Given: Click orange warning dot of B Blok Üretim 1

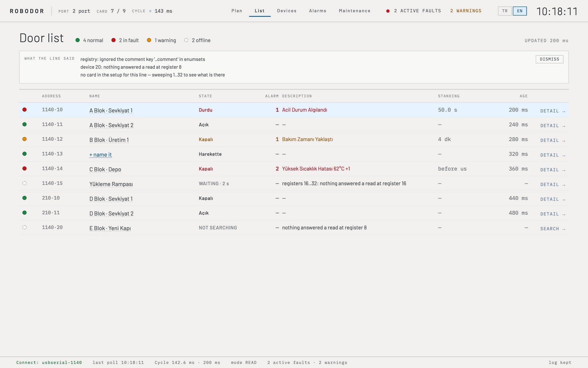Looking at the screenshot, I should click(25, 139).
